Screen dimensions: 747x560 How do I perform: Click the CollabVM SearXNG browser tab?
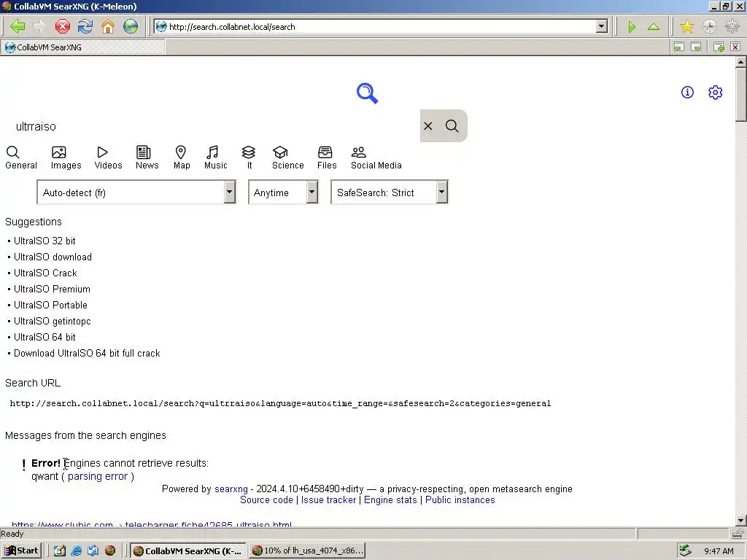click(x=82, y=47)
